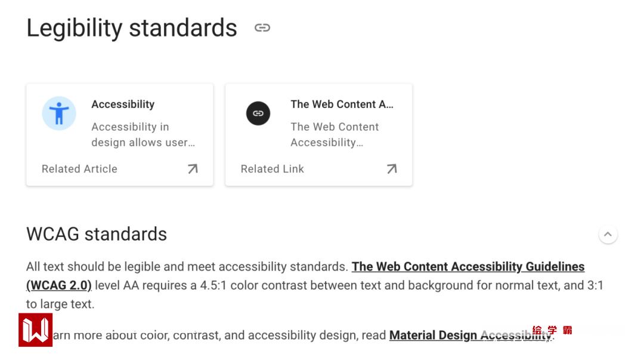Click the Related Link label

click(272, 169)
